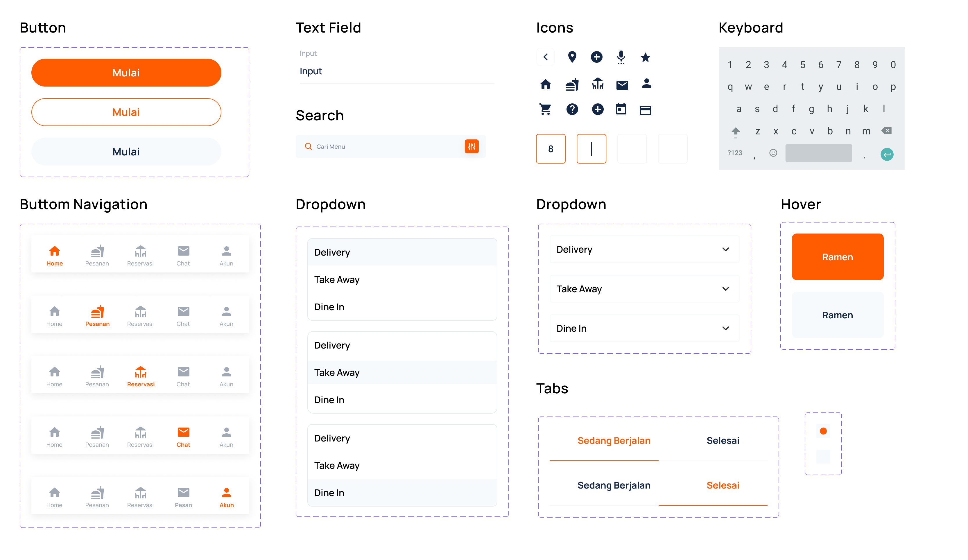Choose Take Away in first dropdown list
This screenshot has width=968, height=560.
pos(402,280)
